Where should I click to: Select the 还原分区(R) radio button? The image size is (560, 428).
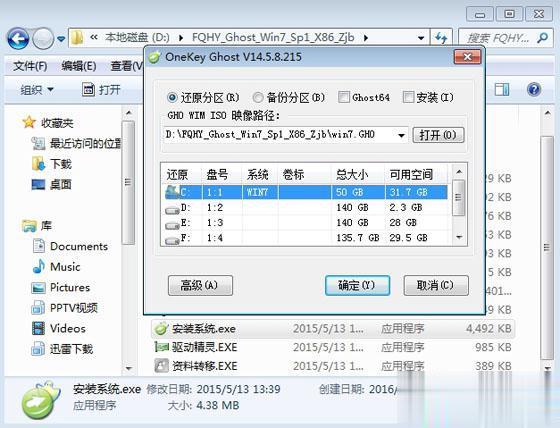coord(172,97)
